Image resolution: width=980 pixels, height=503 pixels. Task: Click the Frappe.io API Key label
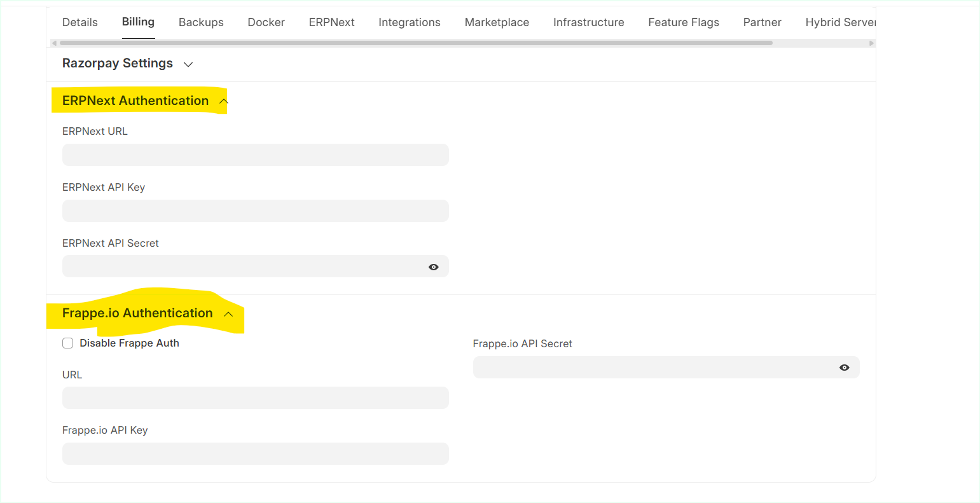[105, 430]
